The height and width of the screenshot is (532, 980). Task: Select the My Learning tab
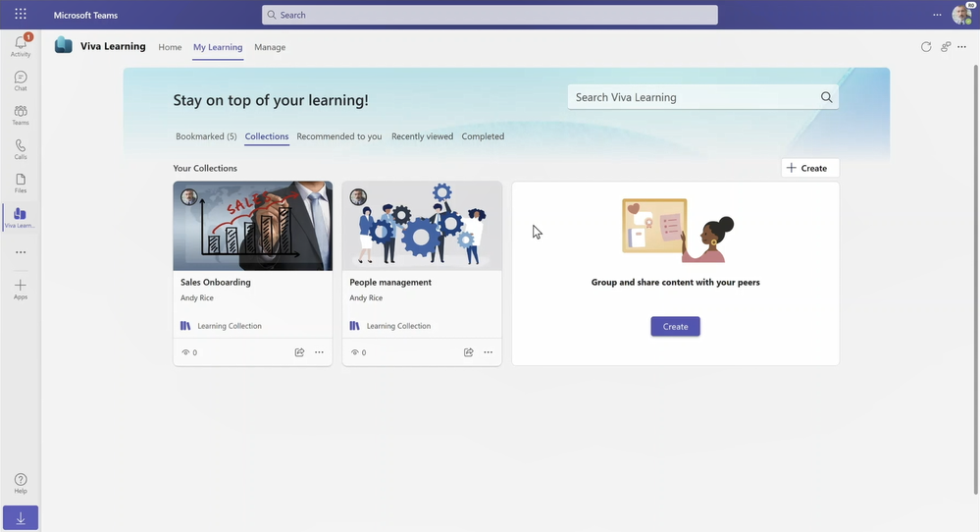pyautogui.click(x=218, y=47)
